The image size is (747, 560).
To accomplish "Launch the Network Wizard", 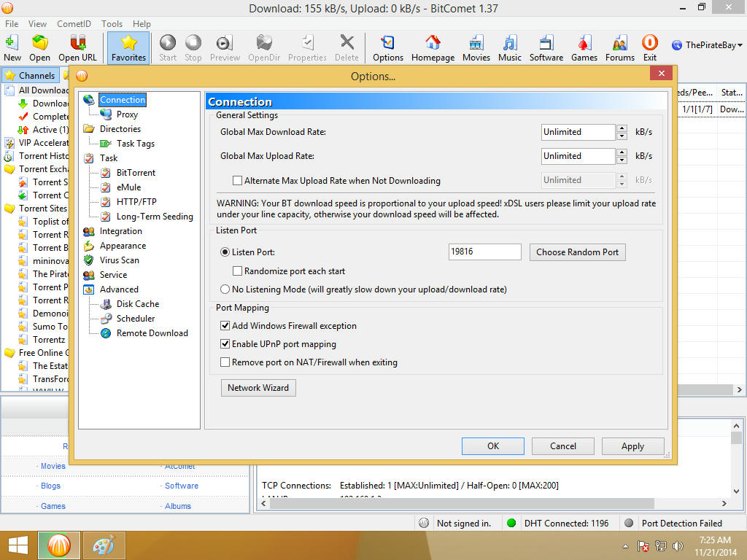I will (258, 388).
